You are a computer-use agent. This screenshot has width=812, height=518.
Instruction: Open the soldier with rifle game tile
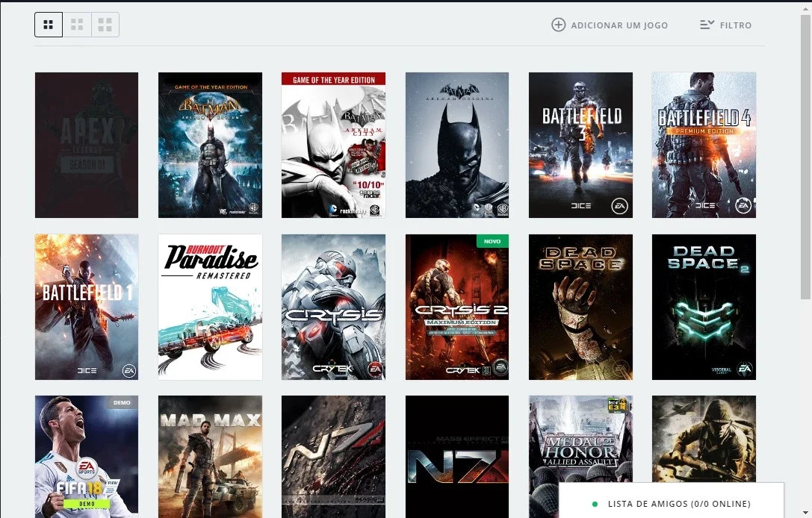click(704, 439)
